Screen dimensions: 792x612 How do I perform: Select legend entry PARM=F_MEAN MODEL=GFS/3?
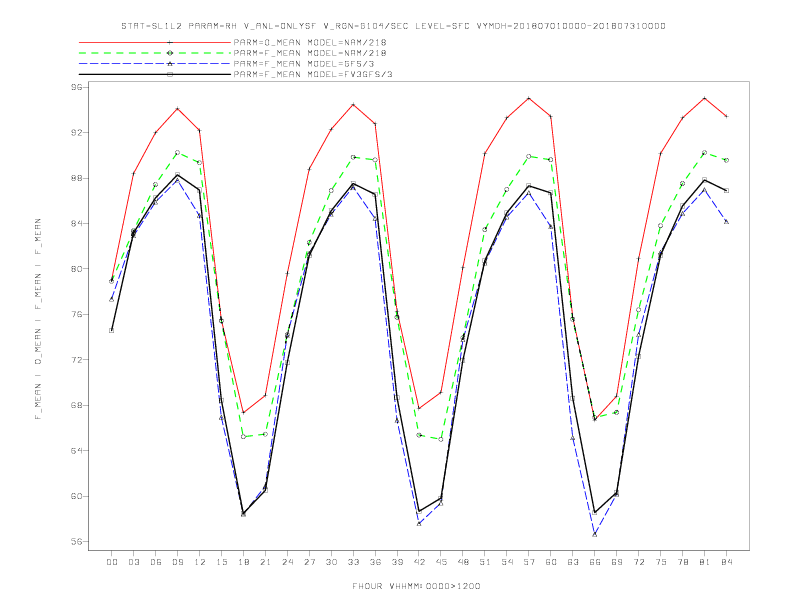click(304, 64)
